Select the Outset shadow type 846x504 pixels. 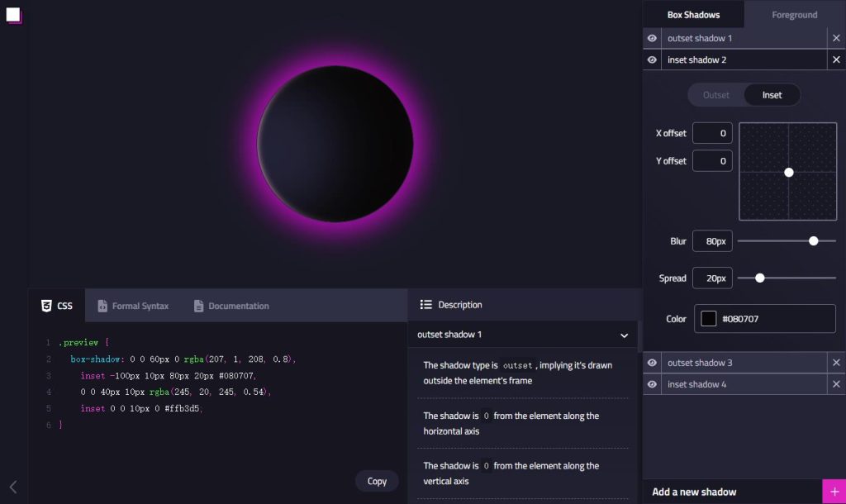tap(716, 95)
